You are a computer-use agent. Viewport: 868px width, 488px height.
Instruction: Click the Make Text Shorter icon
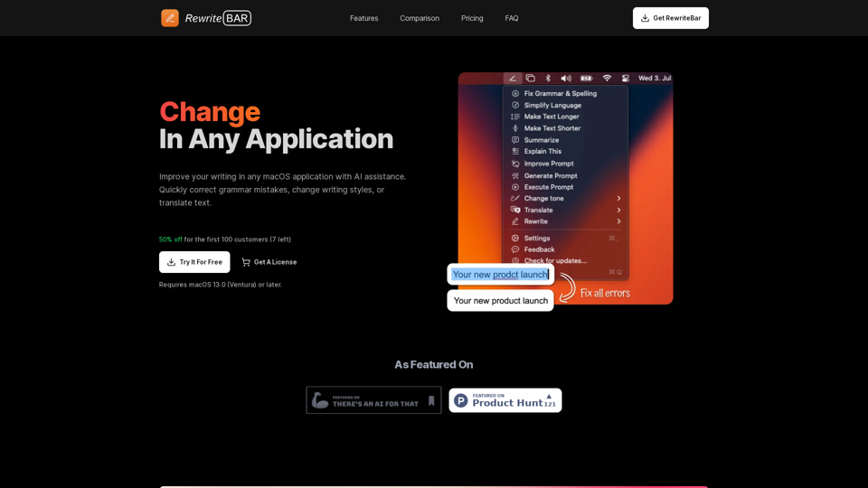coord(514,128)
